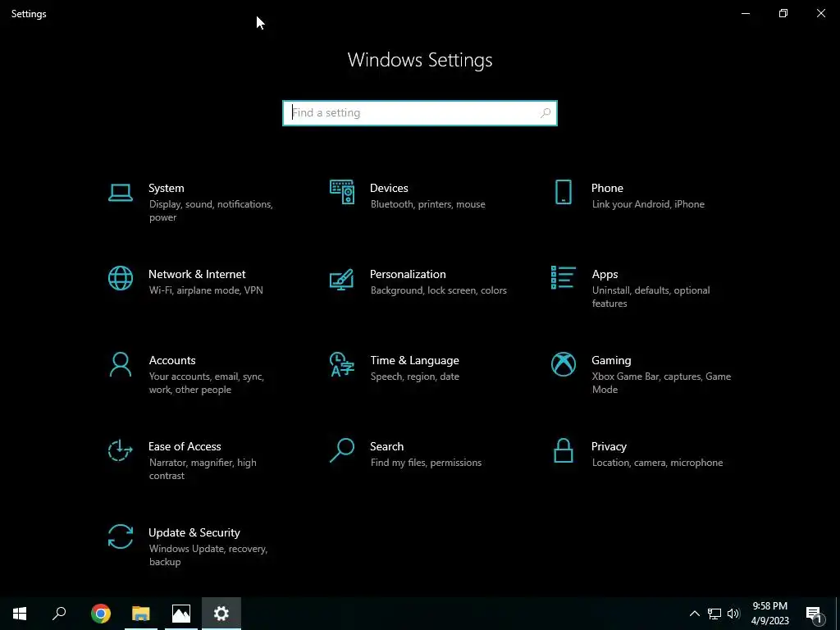The height and width of the screenshot is (630, 840).
Task: Open the Time & Language icon
Action: [342, 364]
